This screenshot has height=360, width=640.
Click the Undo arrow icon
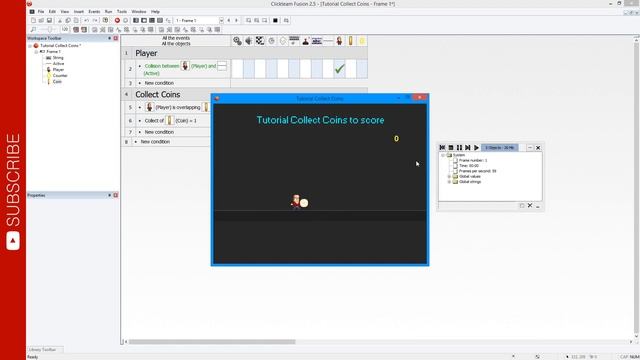coord(87,20)
